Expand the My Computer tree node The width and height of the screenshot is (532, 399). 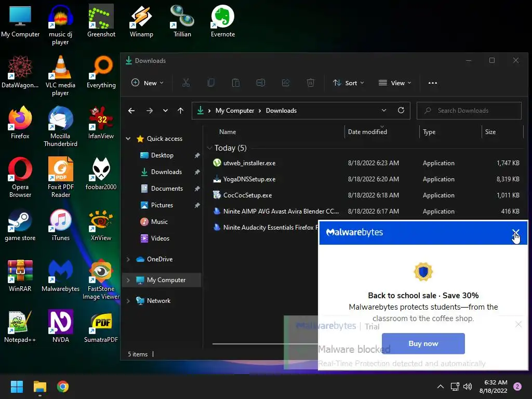coord(128,280)
